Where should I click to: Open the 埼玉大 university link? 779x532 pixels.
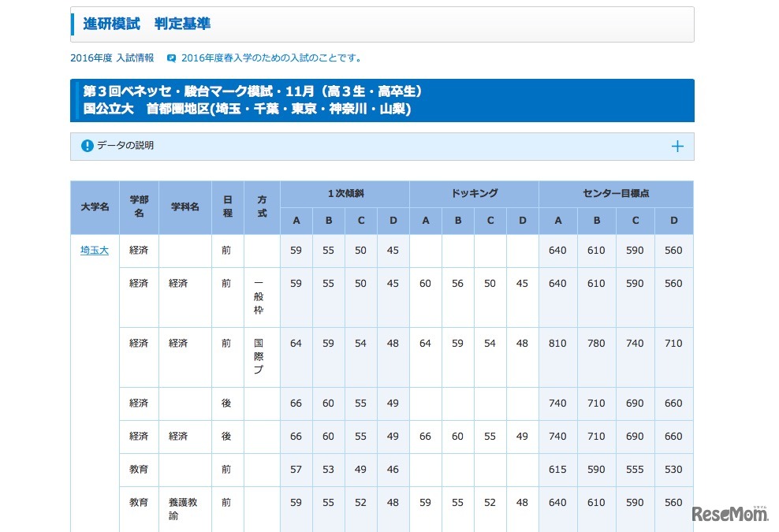click(x=94, y=250)
